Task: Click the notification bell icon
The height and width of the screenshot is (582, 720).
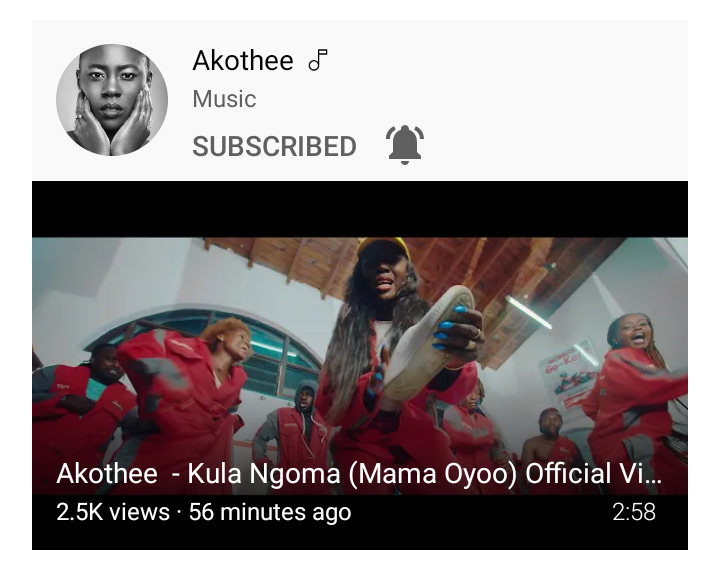Action: (405, 144)
